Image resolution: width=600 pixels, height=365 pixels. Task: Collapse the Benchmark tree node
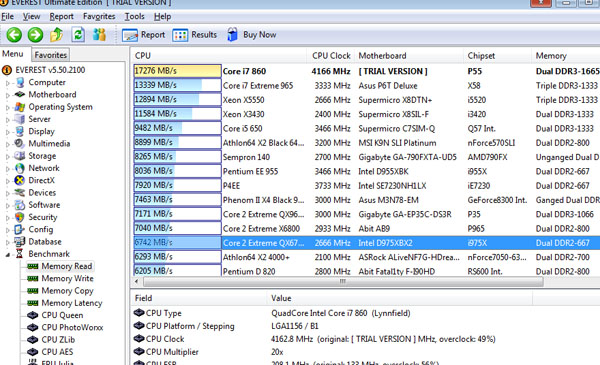[x=8, y=254]
